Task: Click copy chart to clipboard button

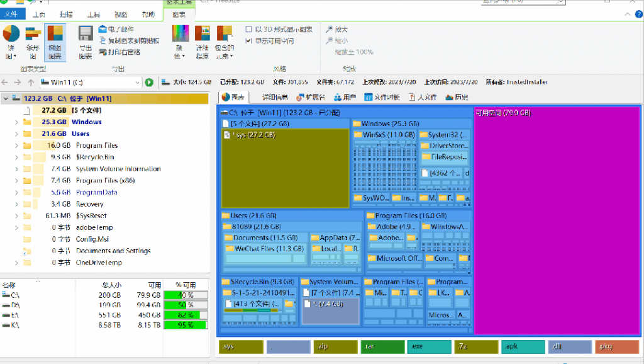Action: pyautogui.click(x=128, y=41)
